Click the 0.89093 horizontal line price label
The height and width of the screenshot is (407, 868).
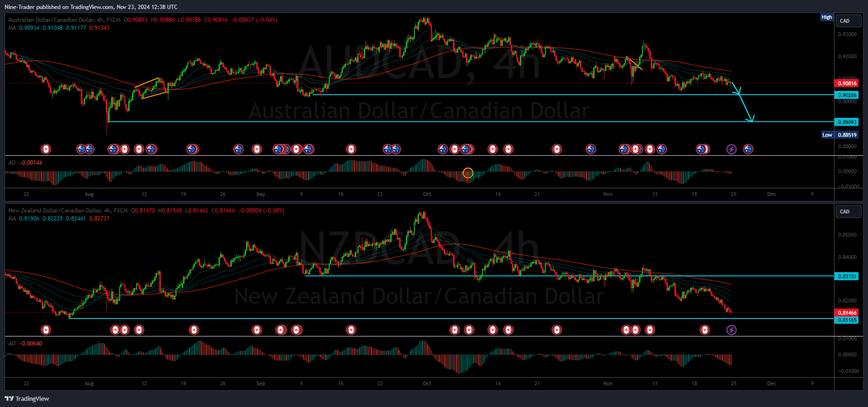point(847,122)
